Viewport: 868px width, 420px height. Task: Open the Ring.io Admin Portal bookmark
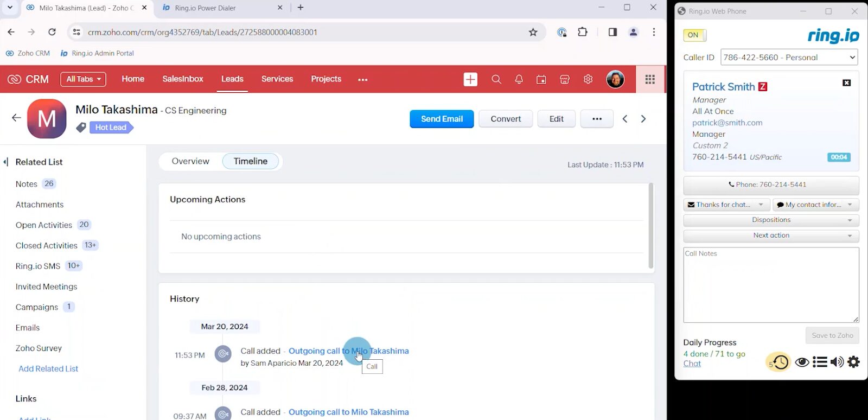click(x=97, y=53)
